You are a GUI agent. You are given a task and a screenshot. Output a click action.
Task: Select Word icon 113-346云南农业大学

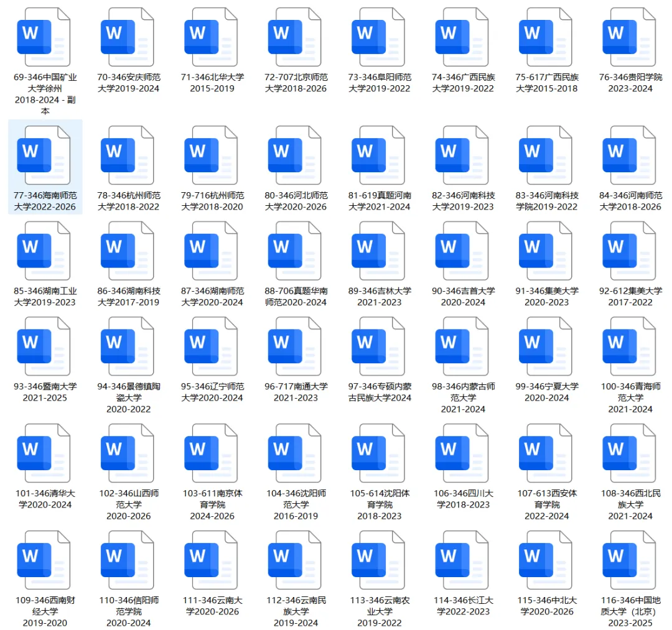(x=378, y=560)
